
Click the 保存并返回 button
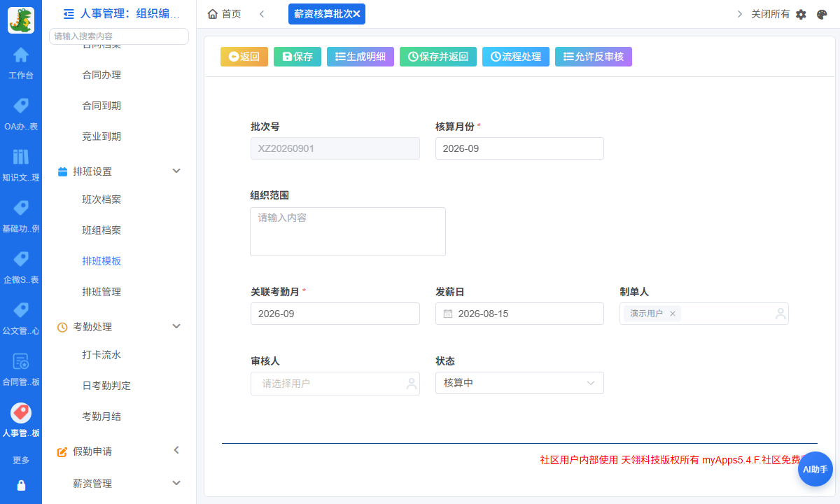(x=438, y=57)
